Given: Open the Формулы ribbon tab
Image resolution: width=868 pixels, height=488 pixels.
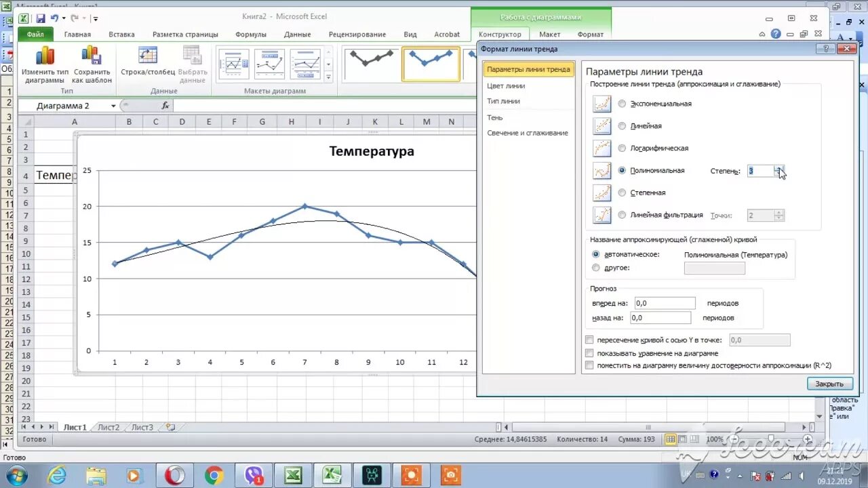Looking at the screenshot, I should pyautogui.click(x=251, y=34).
